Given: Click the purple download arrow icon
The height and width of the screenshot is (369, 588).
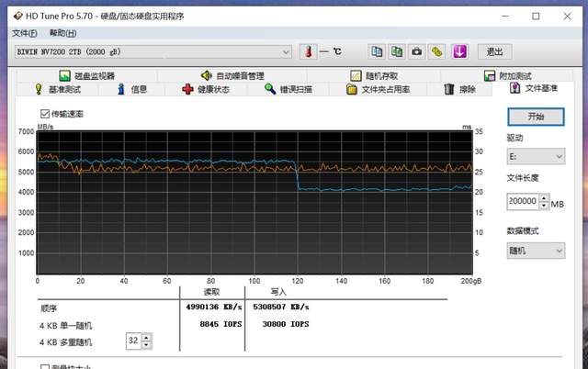Looking at the screenshot, I should (x=459, y=51).
